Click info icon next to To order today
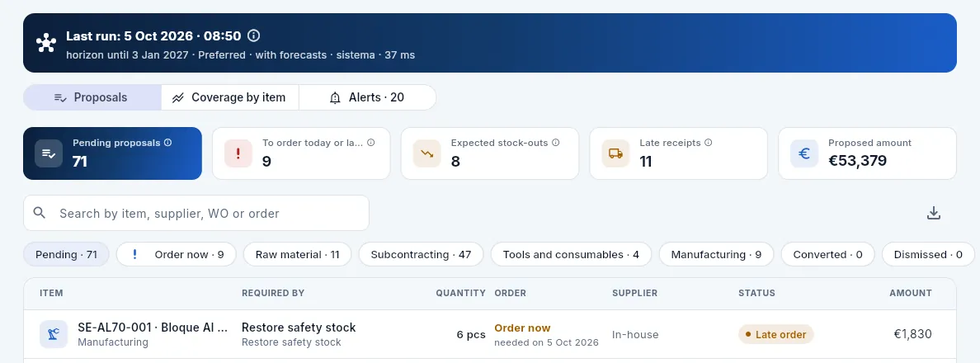 pyautogui.click(x=370, y=143)
